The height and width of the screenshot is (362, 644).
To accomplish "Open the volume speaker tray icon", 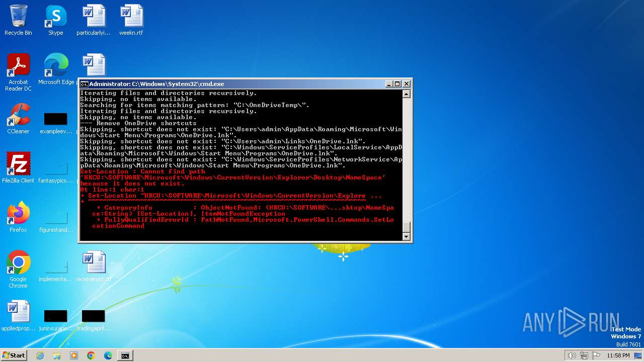I will coord(572,355).
